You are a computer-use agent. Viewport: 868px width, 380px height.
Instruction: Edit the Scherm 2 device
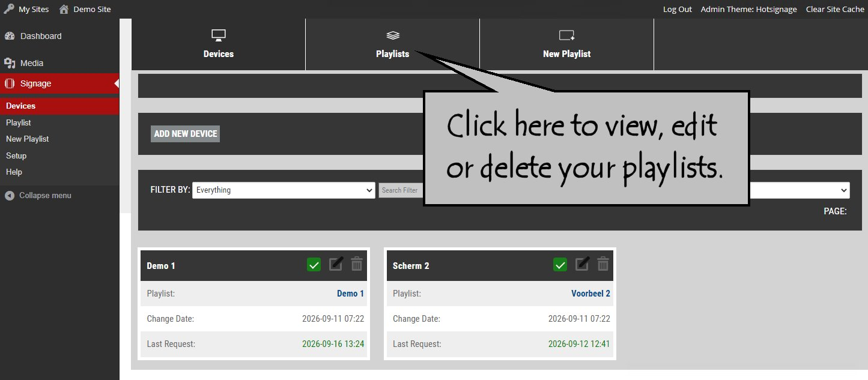582,264
